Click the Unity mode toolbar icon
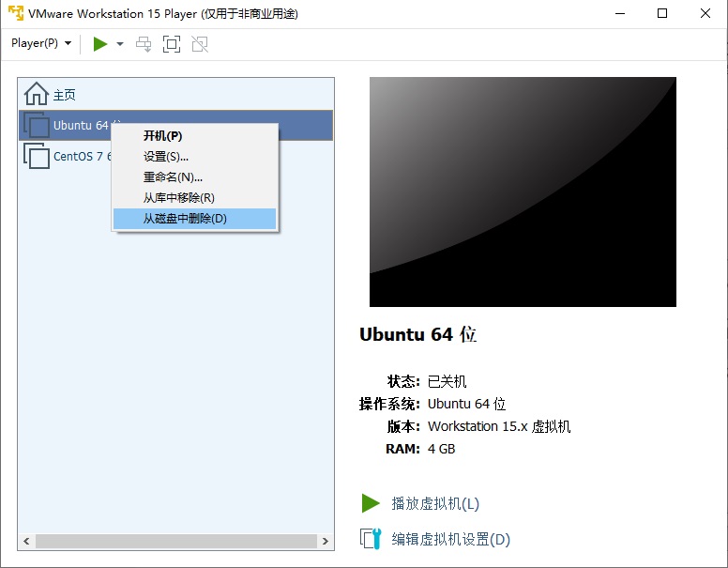728x568 pixels. point(200,44)
